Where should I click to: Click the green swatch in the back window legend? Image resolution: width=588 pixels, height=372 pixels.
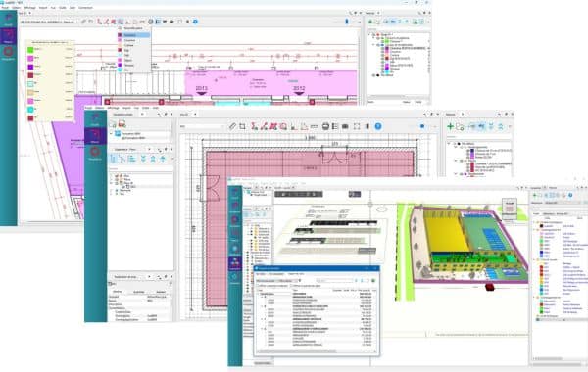coord(30,49)
